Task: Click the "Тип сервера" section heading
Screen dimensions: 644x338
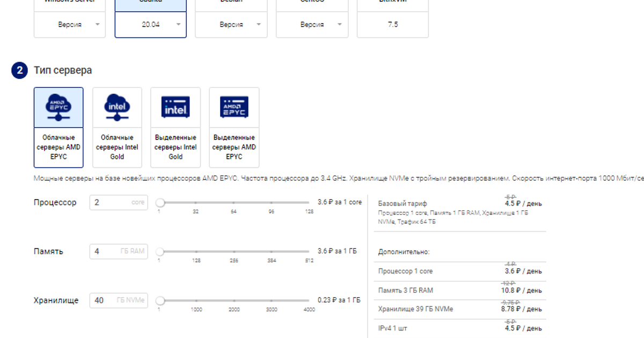Action: tap(63, 70)
